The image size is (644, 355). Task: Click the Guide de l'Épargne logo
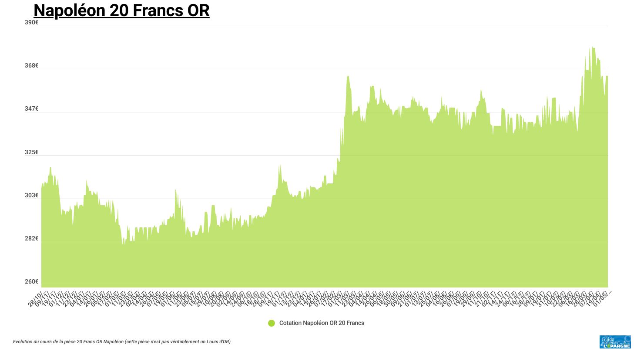click(x=615, y=342)
